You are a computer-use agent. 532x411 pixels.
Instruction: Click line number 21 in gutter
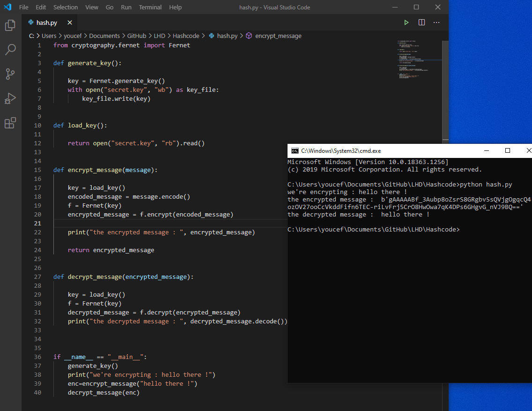pyautogui.click(x=37, y=224)
